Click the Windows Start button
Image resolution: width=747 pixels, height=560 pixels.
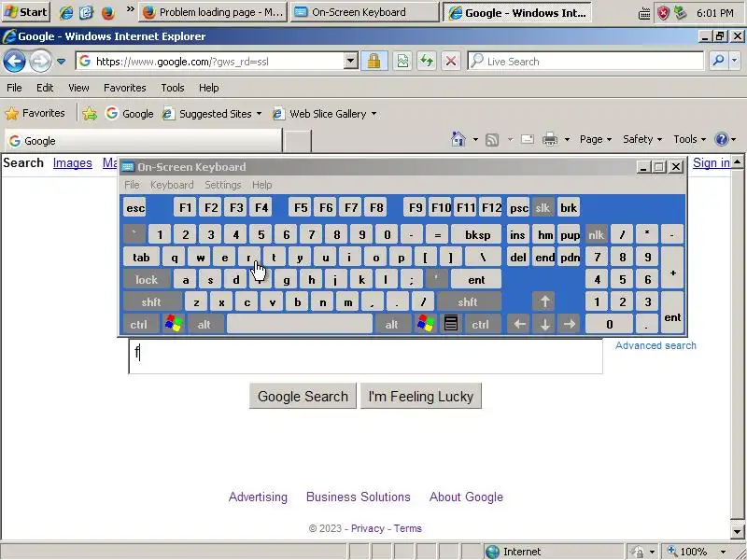(26, 12)
